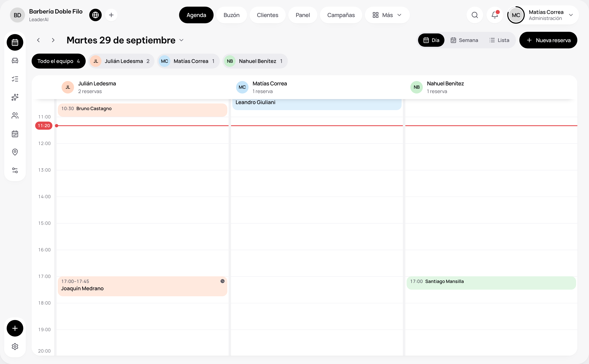Open the Clientes tab
This screenshot has width=589, height=364.
[x=267, y=15]
